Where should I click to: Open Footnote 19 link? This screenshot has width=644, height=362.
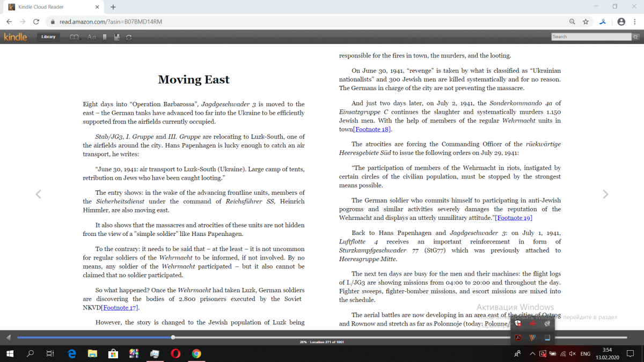click(514, 218)
